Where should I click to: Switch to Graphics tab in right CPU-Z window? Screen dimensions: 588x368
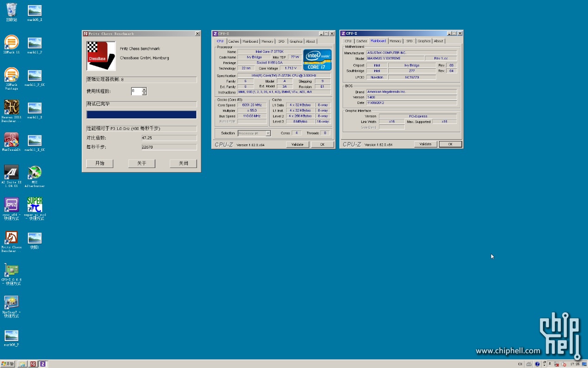pyautogui.click(x=424, y=41)
